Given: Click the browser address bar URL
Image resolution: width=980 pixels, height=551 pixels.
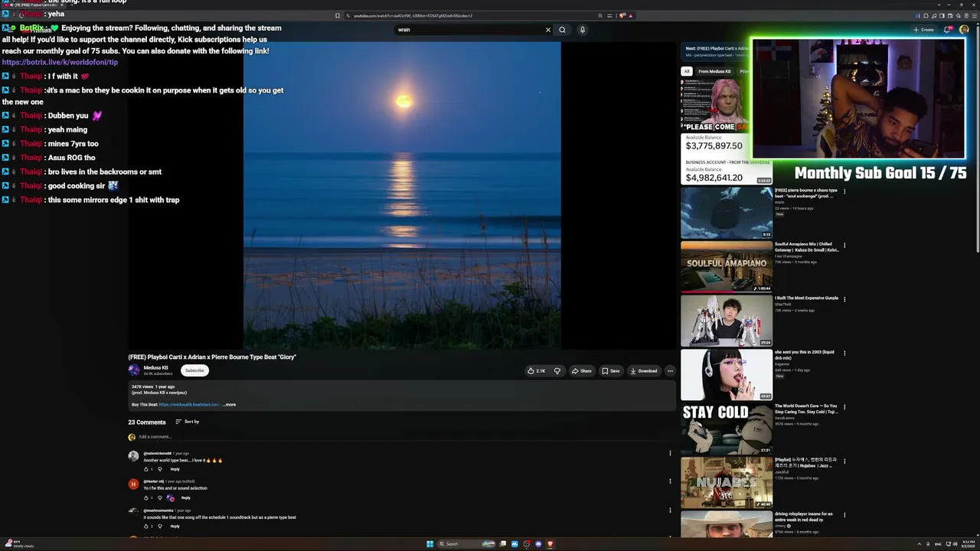Looking at the screenshot, I should [x=413, y=15].
